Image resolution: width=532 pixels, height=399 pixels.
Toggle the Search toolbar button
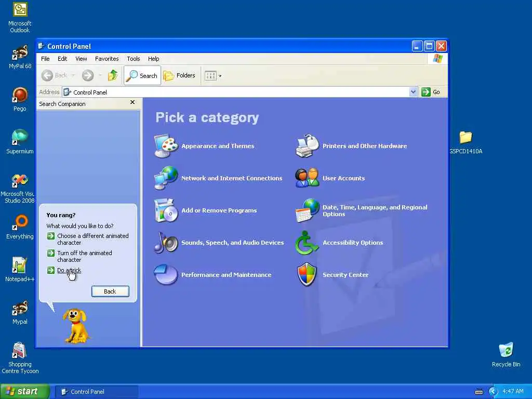point(142,75)
